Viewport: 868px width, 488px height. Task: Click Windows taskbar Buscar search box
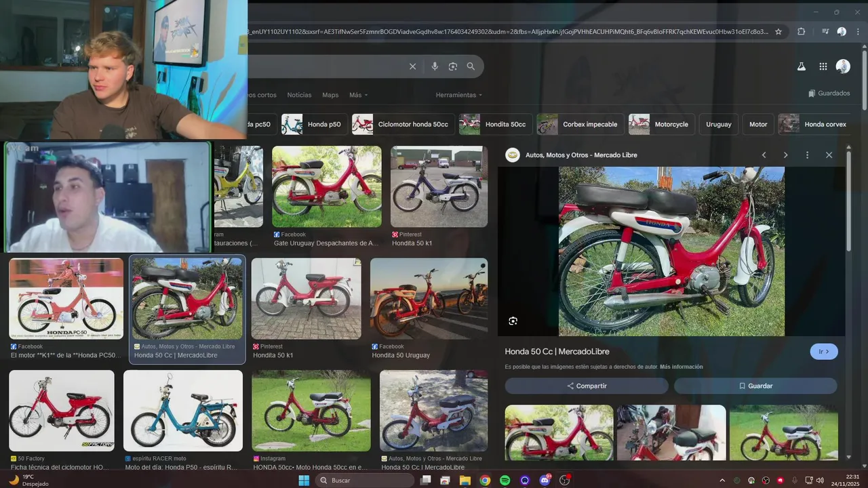pyautogui.click(x=365, y=480)
